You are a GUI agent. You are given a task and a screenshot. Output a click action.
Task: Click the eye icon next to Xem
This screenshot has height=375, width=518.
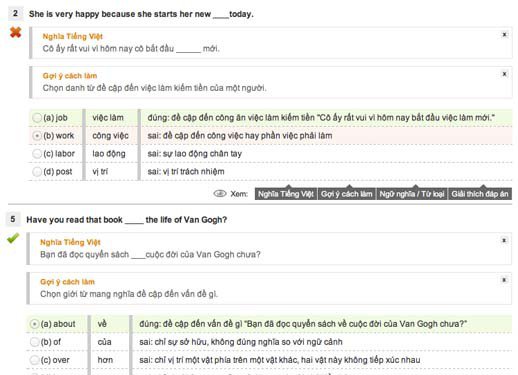click(220, 193)
